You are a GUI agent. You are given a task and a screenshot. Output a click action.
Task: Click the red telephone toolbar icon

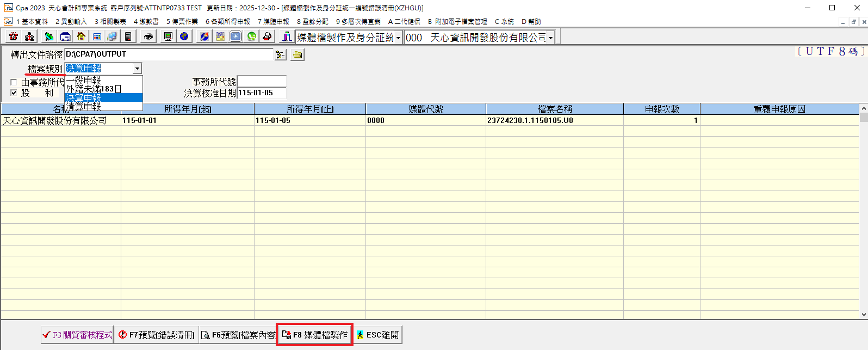coord(14,36)
